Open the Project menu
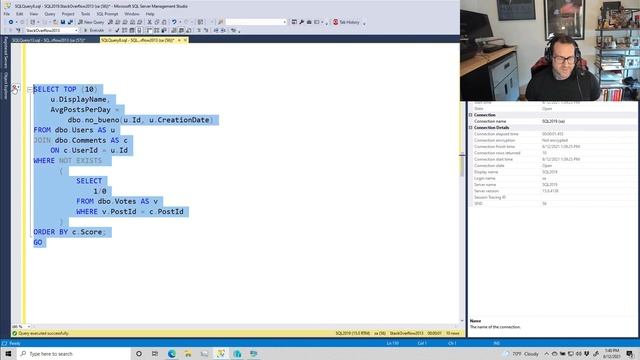This screenshot has height=360, width=640. tap(68, 14)
